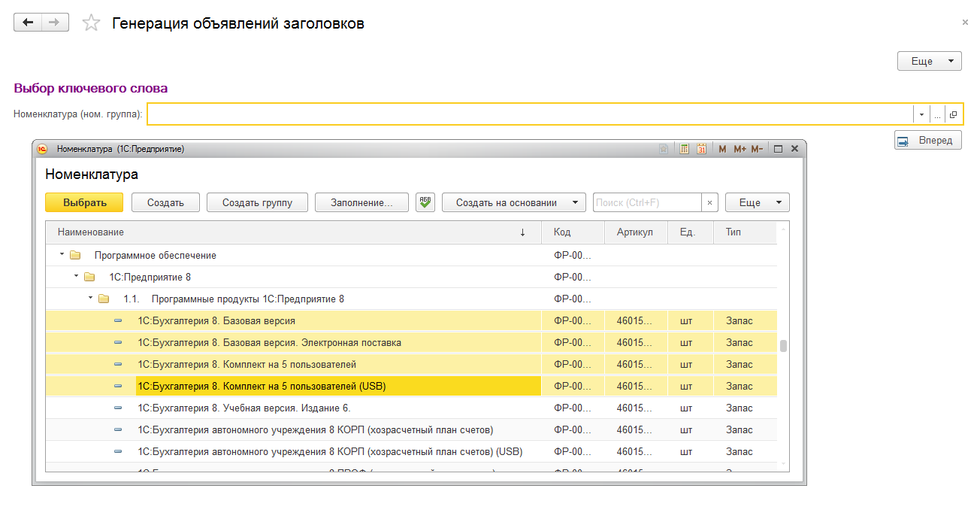The image size is (980, 531).
Task: Click the greyed favorites icon in Номенклатура title bar
Action: tap(664, 149)
